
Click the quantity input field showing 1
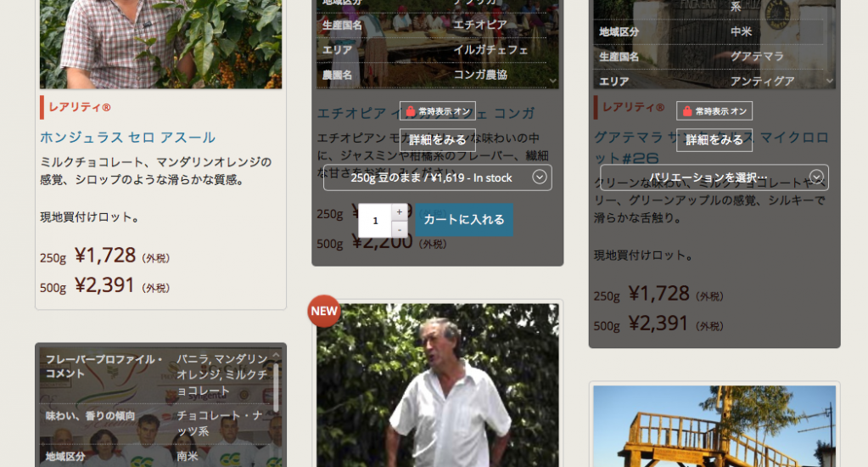click(x=375, y=221)
